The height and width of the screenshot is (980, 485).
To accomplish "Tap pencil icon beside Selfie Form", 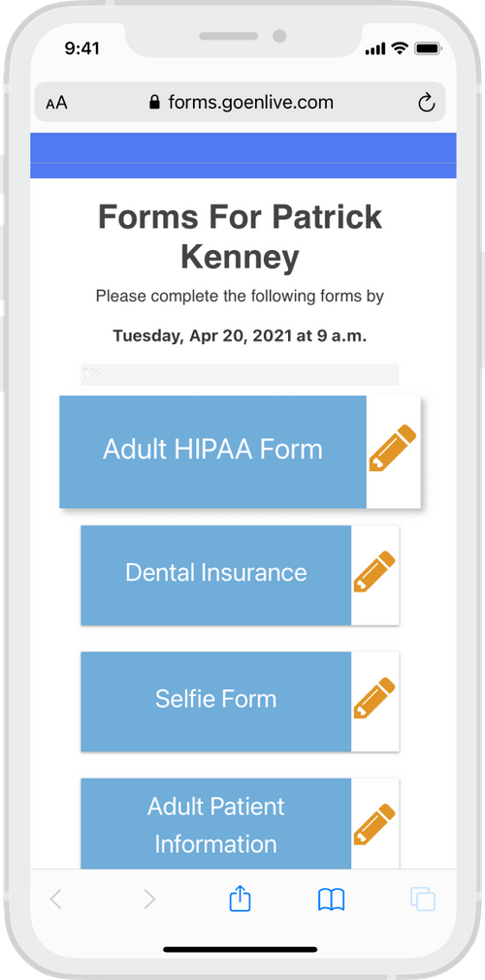I will (374, 698).
